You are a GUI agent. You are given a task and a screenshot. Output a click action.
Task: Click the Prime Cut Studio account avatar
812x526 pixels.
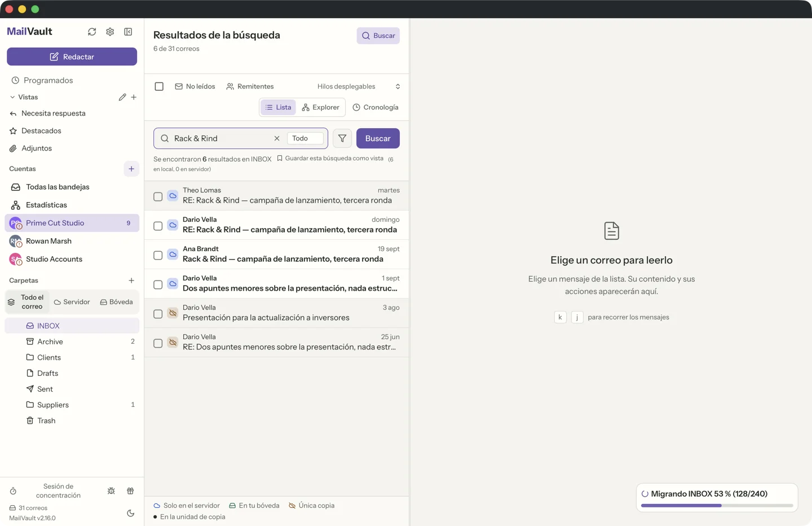point(15,223)
